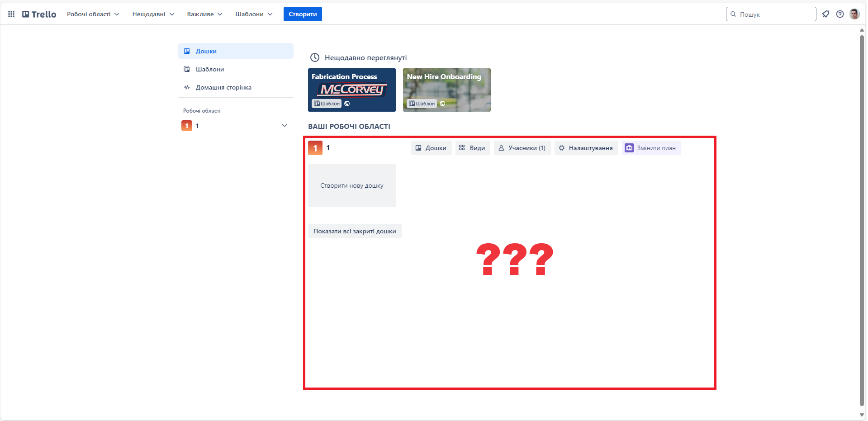The image size is (868, 421).
Task: Click Показати всі закриті дошки
Action: tap(355, 231)
